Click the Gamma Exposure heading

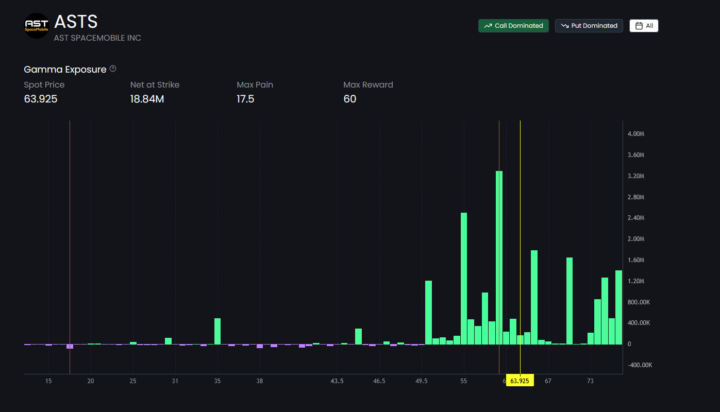(x=65, y=69)
